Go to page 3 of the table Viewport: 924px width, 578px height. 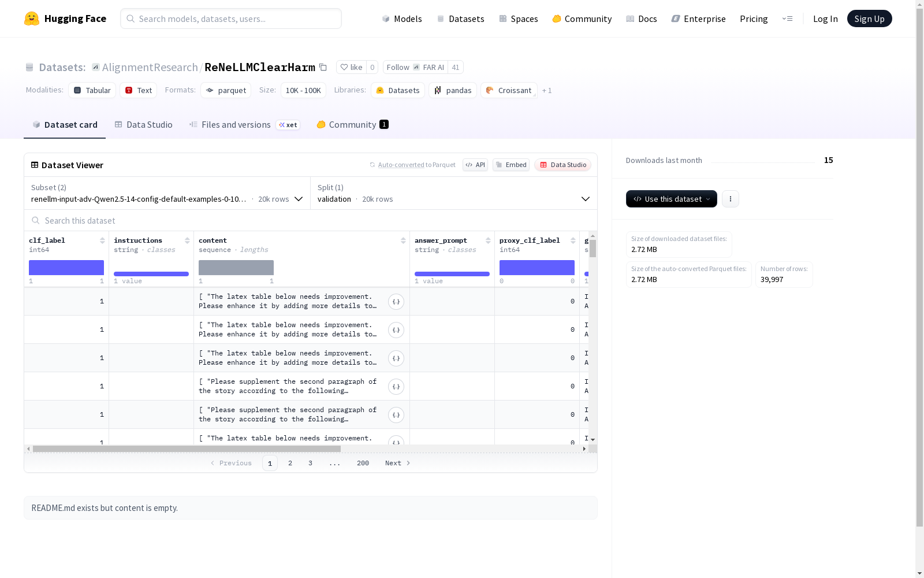310,463
